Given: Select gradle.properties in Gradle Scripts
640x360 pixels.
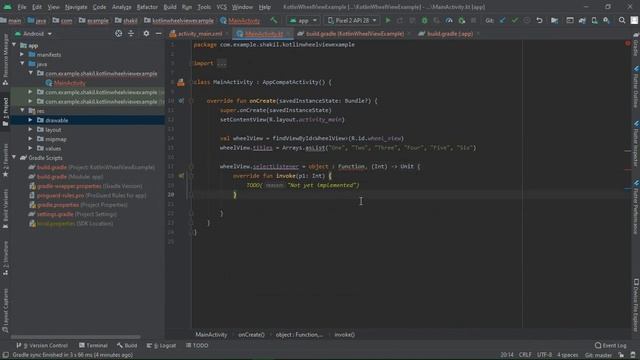Looking at the screenshot, I should pos(58,205).
